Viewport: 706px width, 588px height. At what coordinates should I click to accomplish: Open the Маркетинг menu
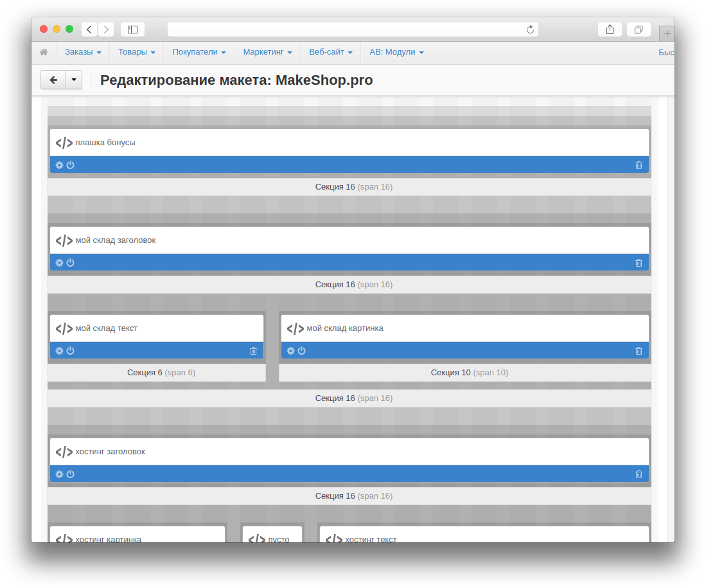pyautogui.click(x=267, y=52)
